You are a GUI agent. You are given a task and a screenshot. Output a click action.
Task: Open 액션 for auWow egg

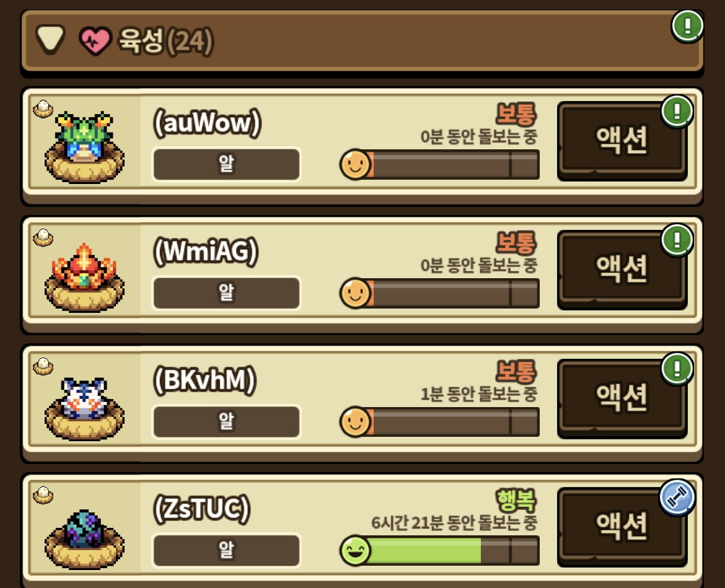(x=622, y=141)
